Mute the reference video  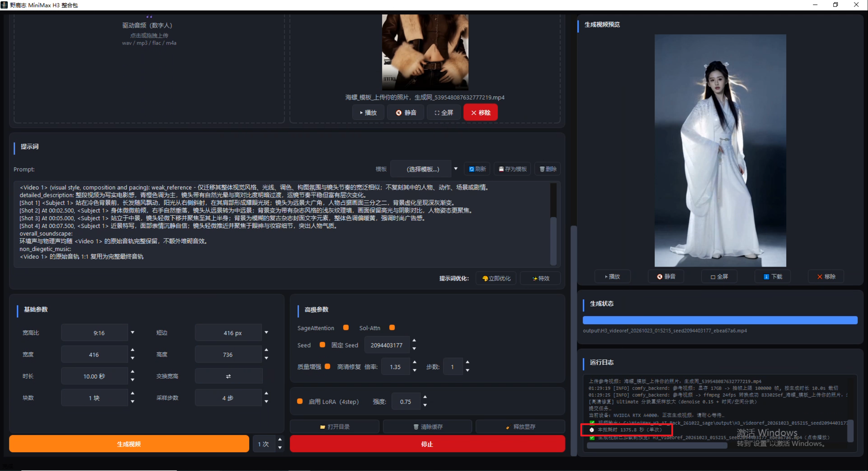(x=406, y=113)
